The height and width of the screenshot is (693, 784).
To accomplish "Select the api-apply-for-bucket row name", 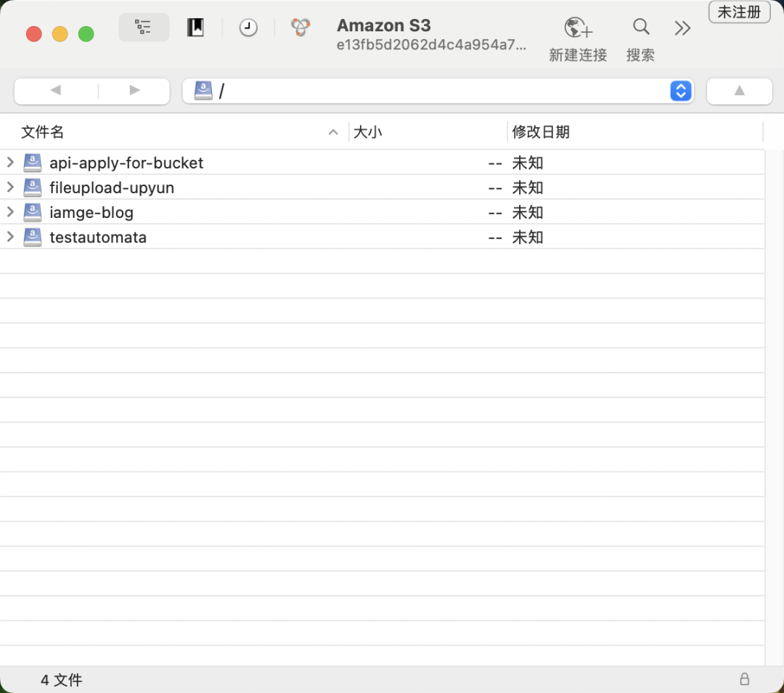I will [x=126, y=163].
